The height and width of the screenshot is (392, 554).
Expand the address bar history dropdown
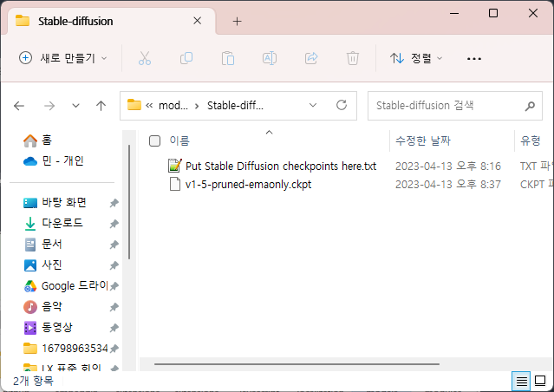click(313, 105)
